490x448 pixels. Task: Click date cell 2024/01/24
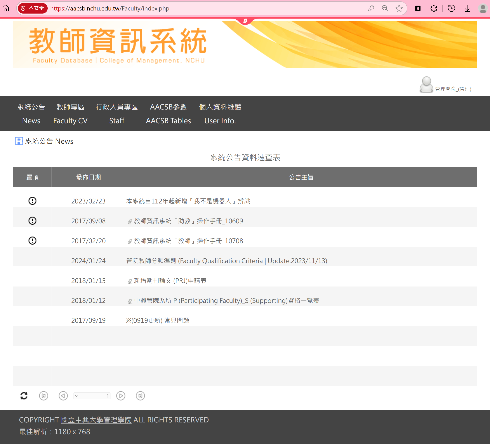pyautogui.click(x=89, y=261)
